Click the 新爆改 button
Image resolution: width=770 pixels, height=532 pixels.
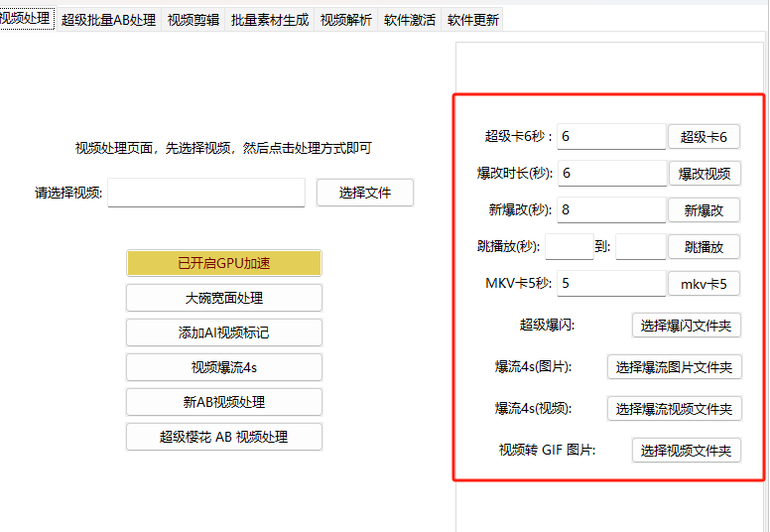click(x=704, y=210)
